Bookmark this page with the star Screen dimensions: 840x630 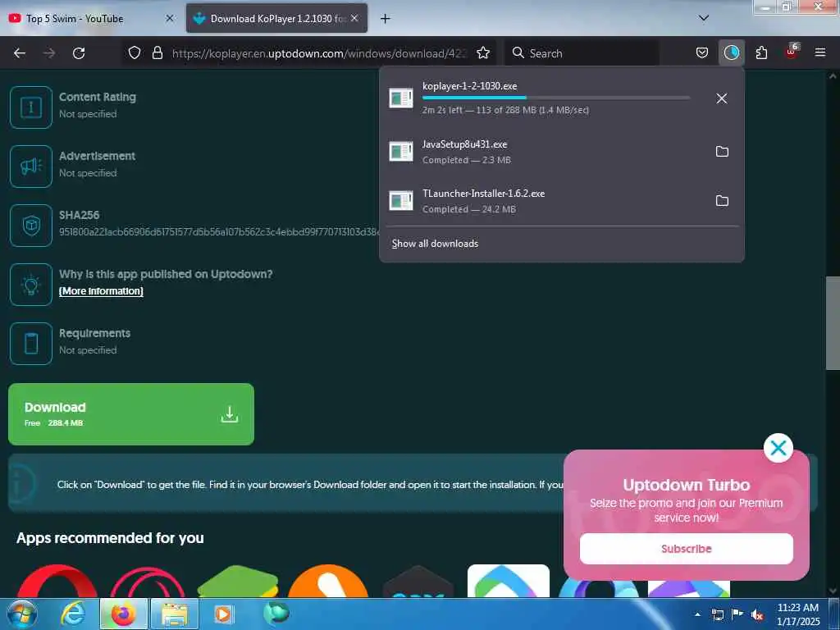[483, 52]
